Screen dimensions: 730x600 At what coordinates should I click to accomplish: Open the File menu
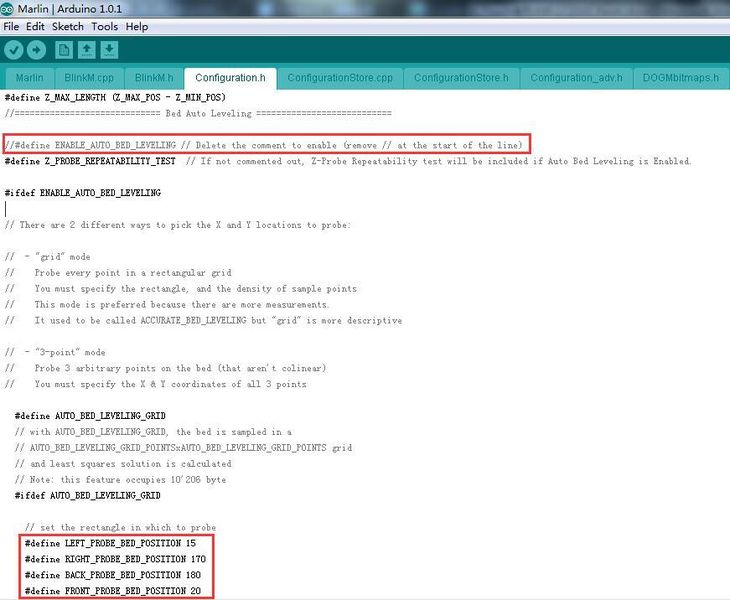coord(11,27)
